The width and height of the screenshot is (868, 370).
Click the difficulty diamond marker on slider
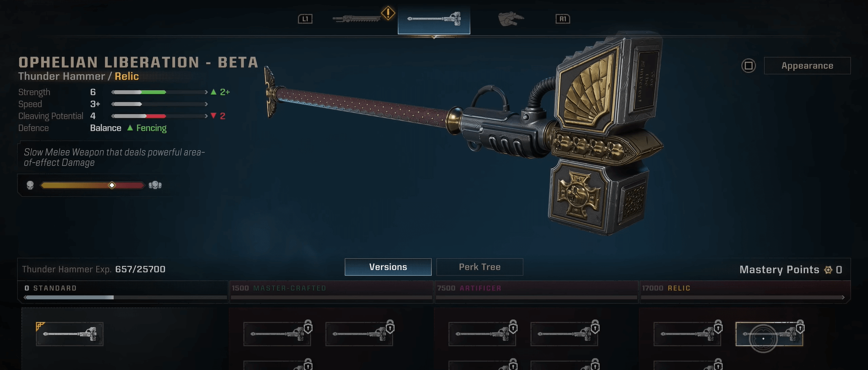point(112,185)
